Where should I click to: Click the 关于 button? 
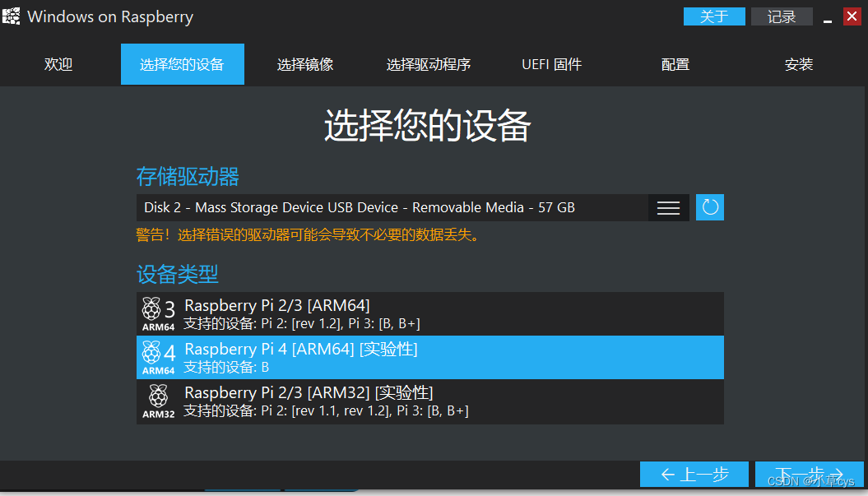pyautogui.click(x=714, y=16)
